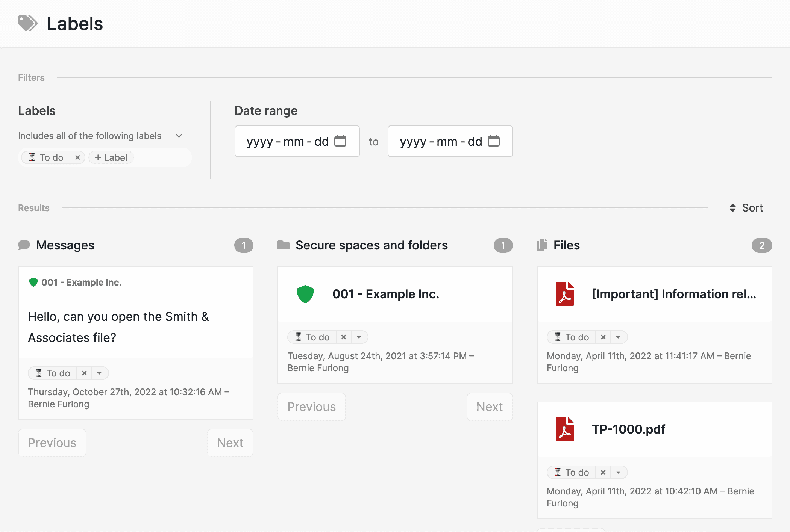The width and height of the screenshot is (790, 532).
Task: Expand the 'Includes all of the following labels' dropdown
Action: pos(179,136)
